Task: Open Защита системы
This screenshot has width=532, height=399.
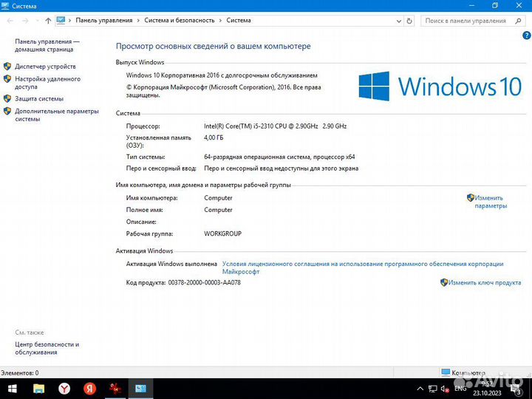Action: [39, 99]
